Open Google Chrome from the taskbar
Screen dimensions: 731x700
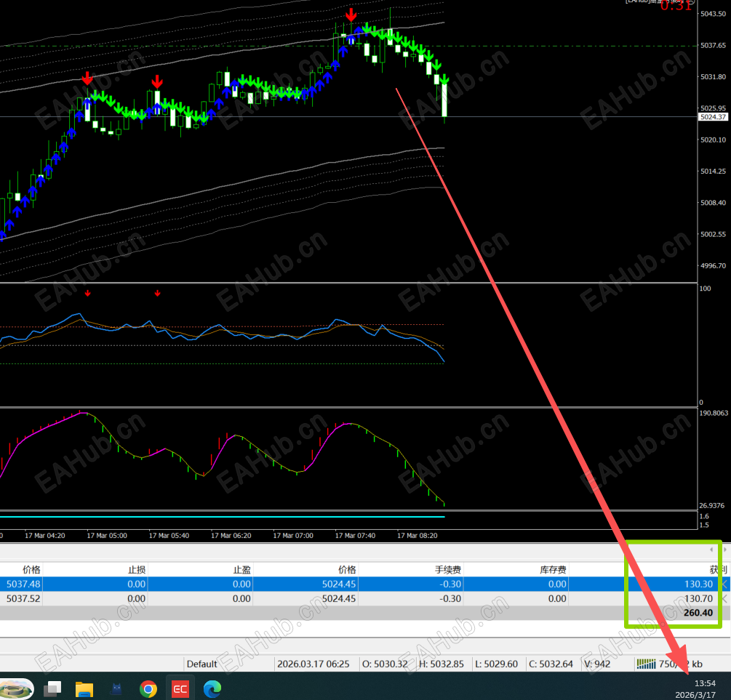[x=148, y=688]
